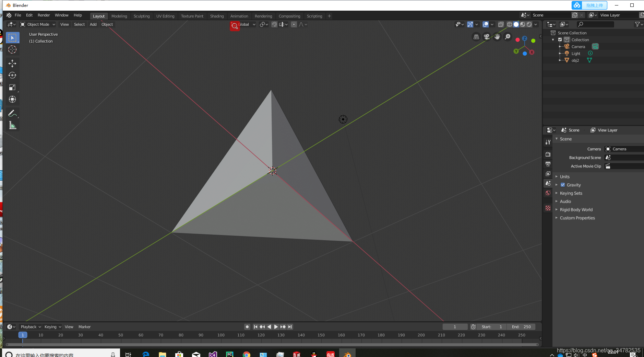
Task: Click the zoom magnifier navigation button
Action: pyautogui.click(x=508, y=37)
